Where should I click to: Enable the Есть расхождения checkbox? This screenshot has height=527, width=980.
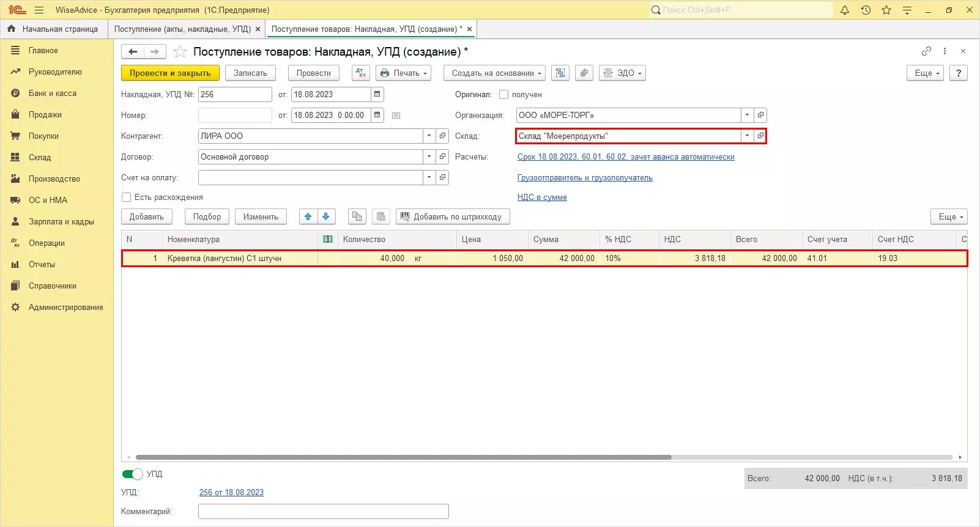pos(127,197)
